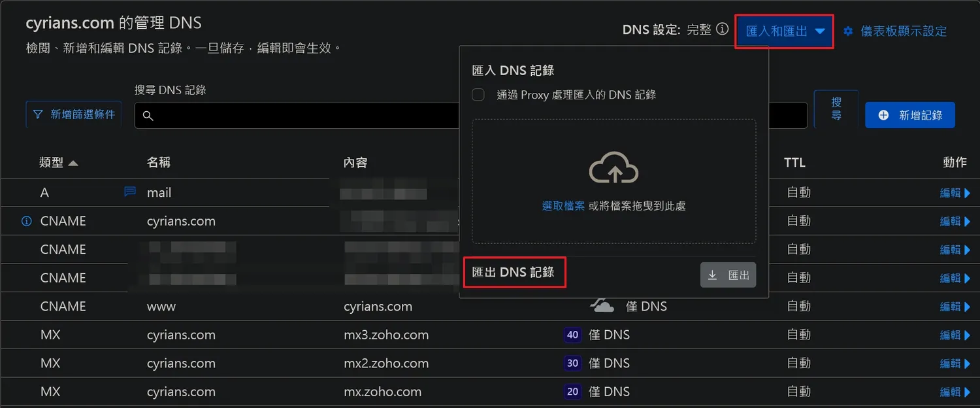Click the comment icon beside mail record
980x408 pixels.
pos(130,192)
